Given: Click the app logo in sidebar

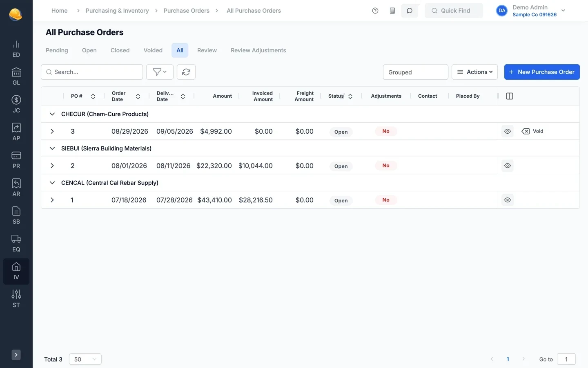Looking at the screenshot, I should pos(16,14).
